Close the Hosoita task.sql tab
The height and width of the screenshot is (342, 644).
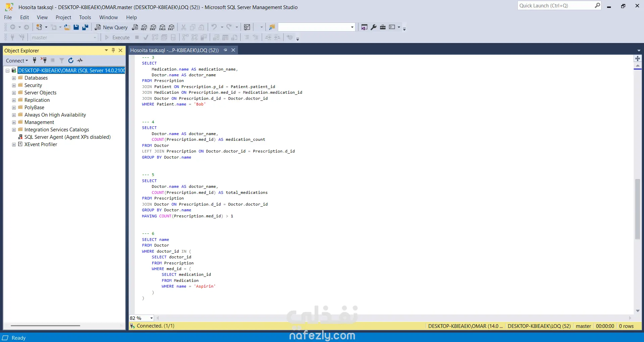click(x=233, y=50)
